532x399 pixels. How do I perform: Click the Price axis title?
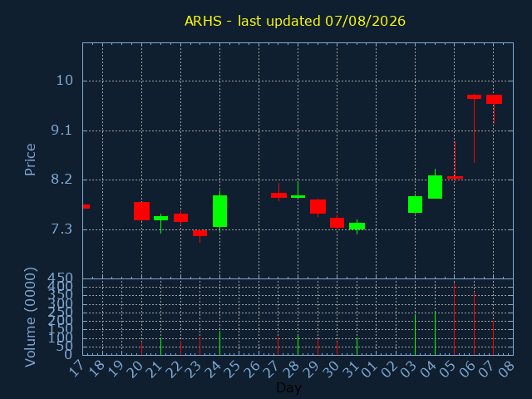pos(30,160)
